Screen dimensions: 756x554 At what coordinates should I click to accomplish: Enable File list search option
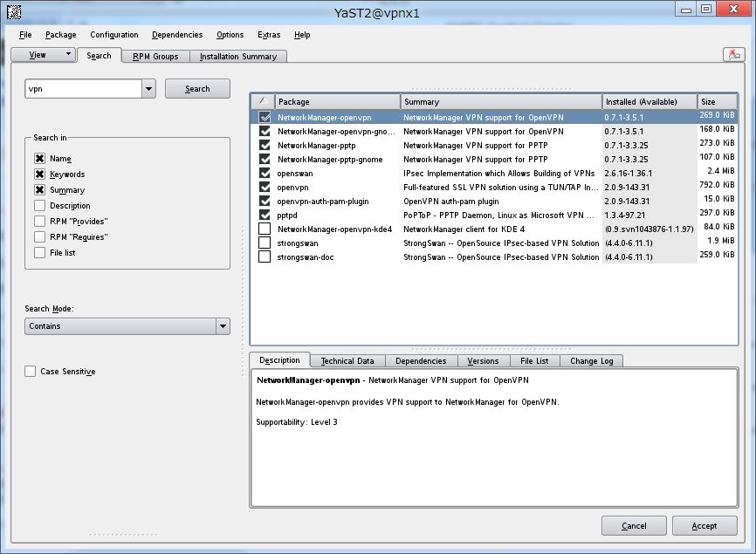[x=40, y=252]
